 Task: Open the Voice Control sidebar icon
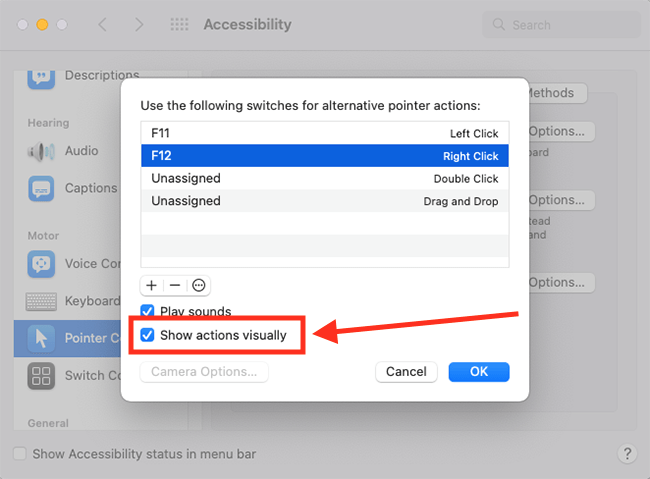41,263
